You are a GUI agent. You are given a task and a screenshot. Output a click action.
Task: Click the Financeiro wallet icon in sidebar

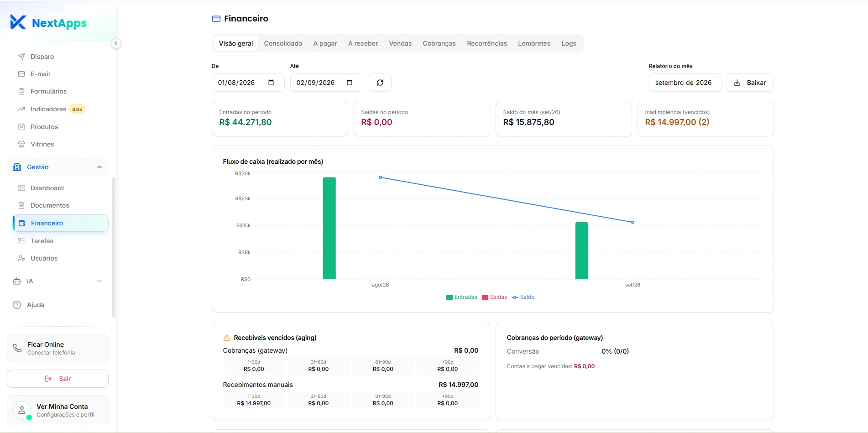(x=22, y=223)
